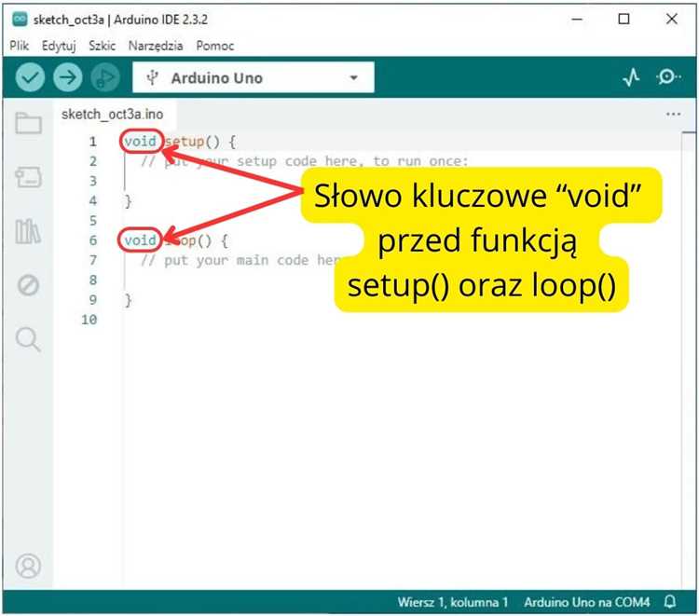Screen dimensions: 699x616
Task: Click 'Wiersz 1, kolumna 1' in status bar
Action: click(x=452, y=602)
